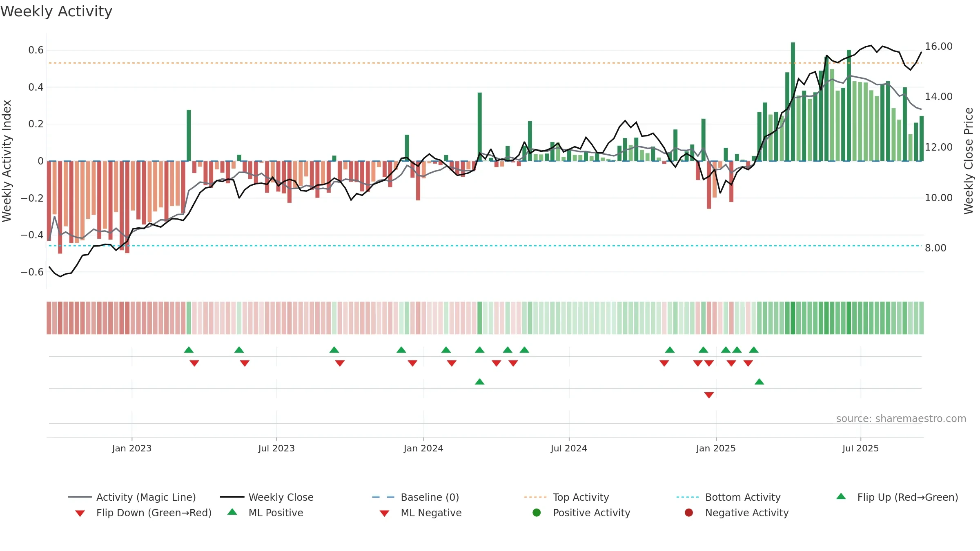The width and height of the screenshot is (980, 551).
Task: Open the sharemaestro.com source link
Action: point(901,419)
